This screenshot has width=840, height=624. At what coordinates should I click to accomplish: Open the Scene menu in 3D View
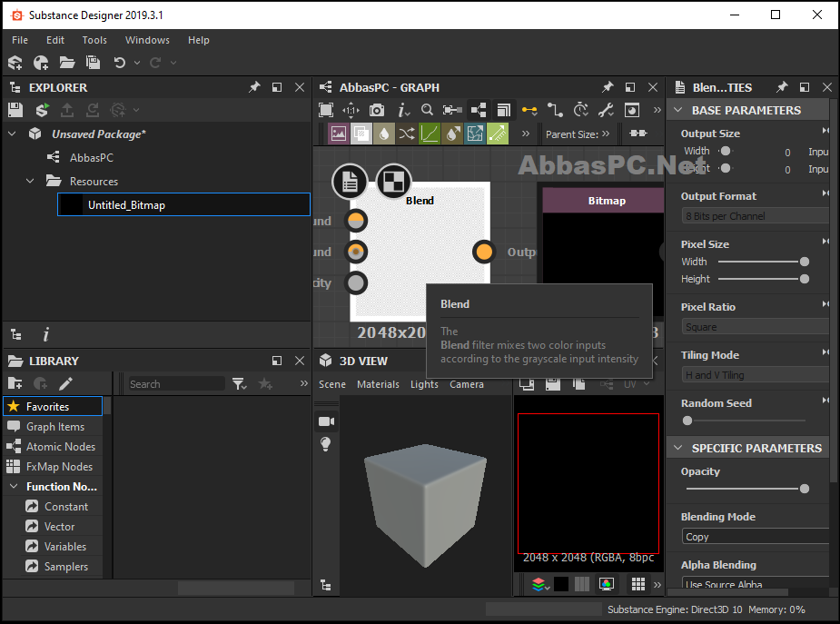click(x=332, y=384)
